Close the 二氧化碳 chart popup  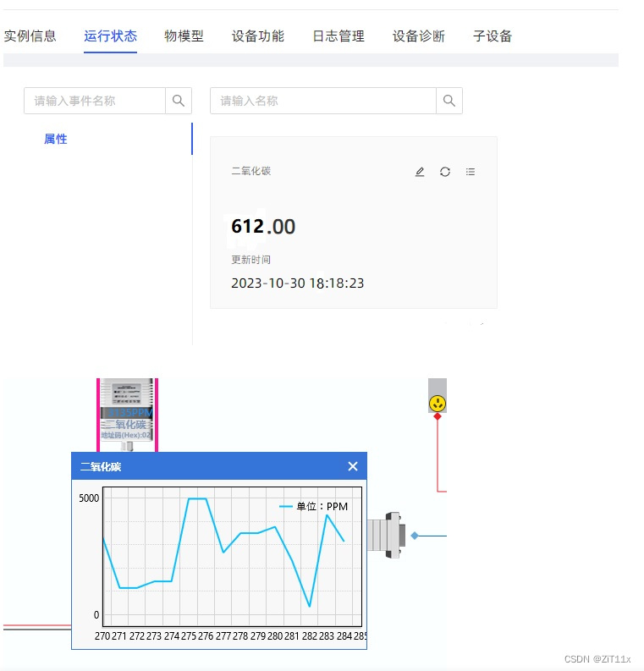(x=353, y=466)
